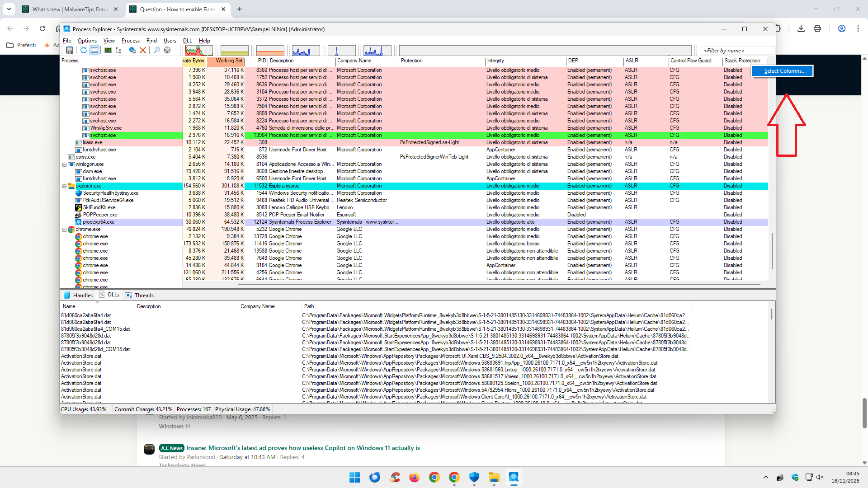Open a new Chrome tab
The height and width of the screenshot is (488, 868).
[x=240, y=9]
